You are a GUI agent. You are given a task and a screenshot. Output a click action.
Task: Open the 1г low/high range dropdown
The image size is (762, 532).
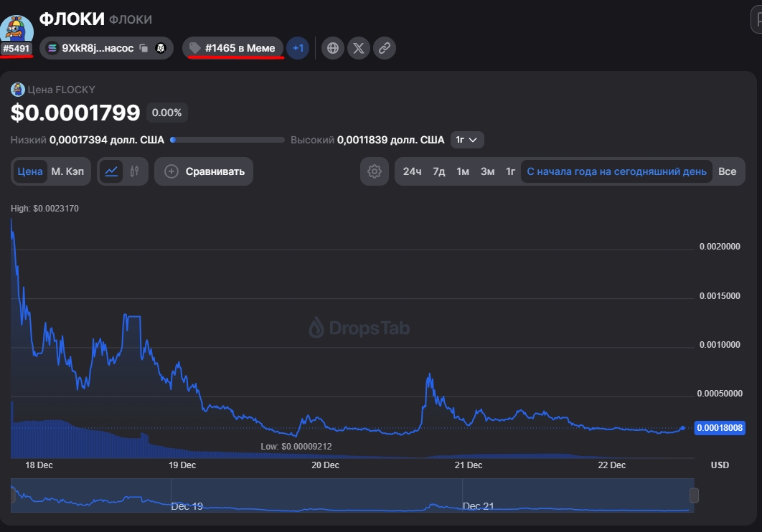click(x=466, y=140)
